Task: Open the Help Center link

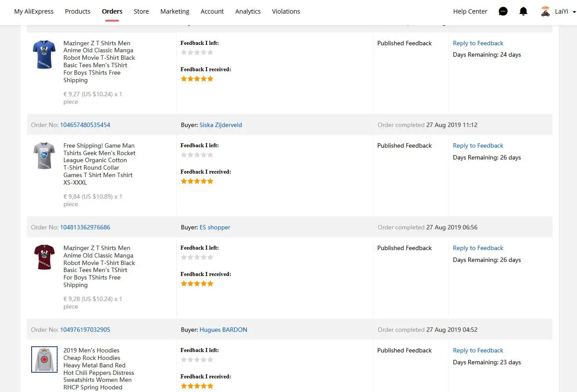Action: pos(470,11)
